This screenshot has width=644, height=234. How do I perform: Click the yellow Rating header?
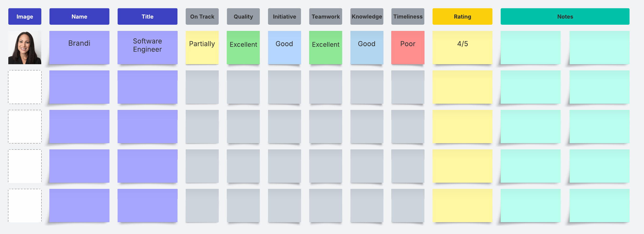coord(462,17)
